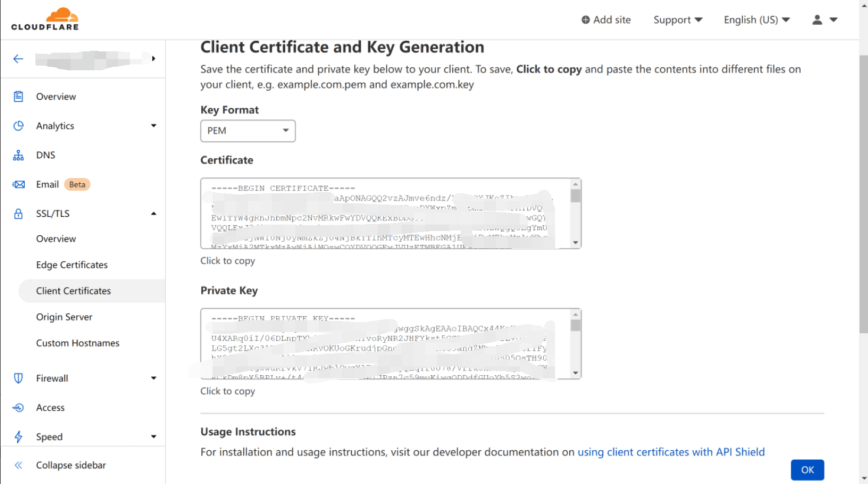
Task: Select the Email beta icon
Action: (x=18, y=184)
